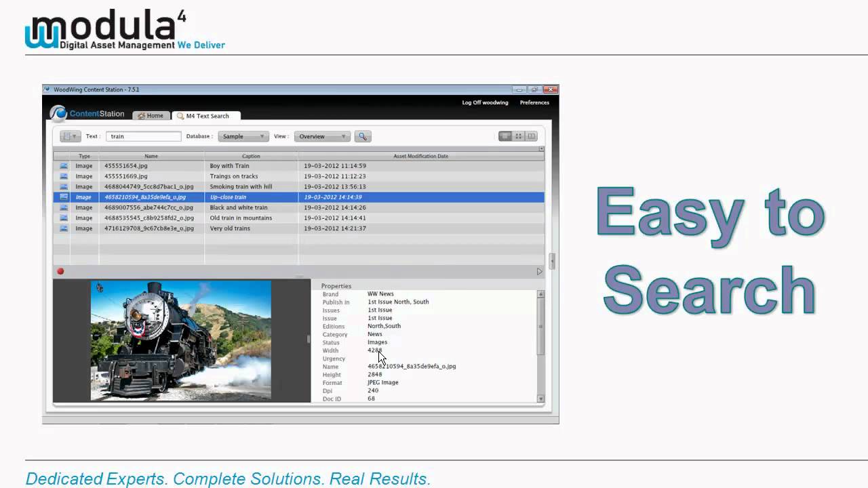Select file 4716129708_9c67cb8e3e_o.jpg
Viewport: 868px width, 488px height.
pyautogui.click(x=149, y=228)
